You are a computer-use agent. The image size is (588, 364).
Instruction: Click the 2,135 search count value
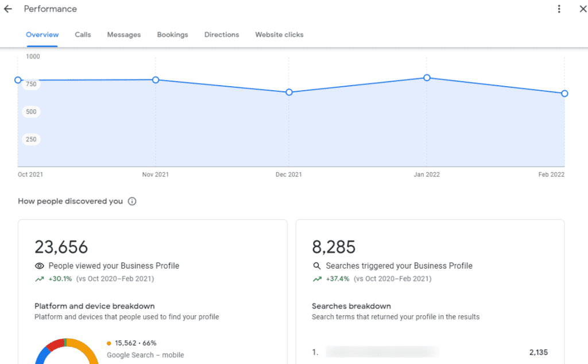tap(539, 353)
